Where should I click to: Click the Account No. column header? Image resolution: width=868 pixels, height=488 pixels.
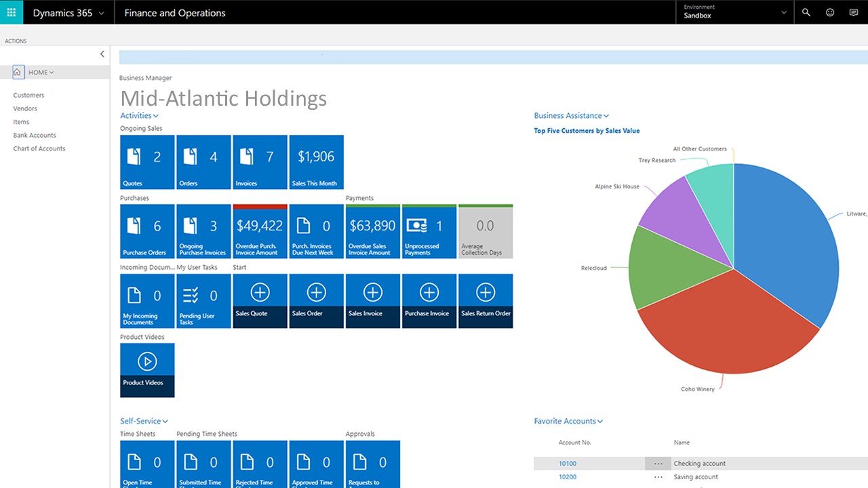point(574,443)
